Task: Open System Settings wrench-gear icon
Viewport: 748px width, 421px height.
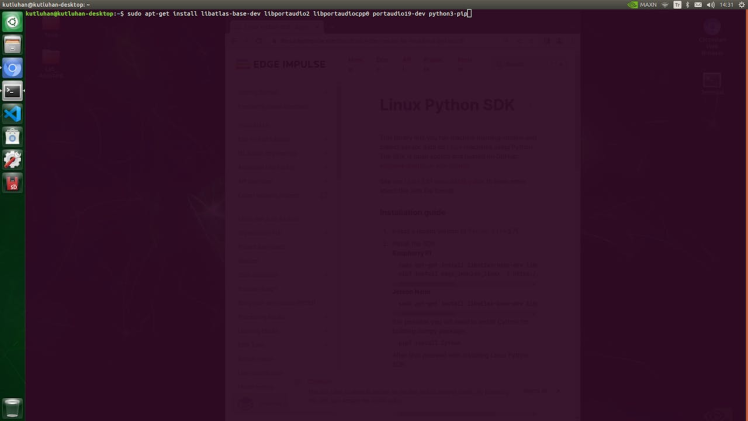Action: coord(12,160)
